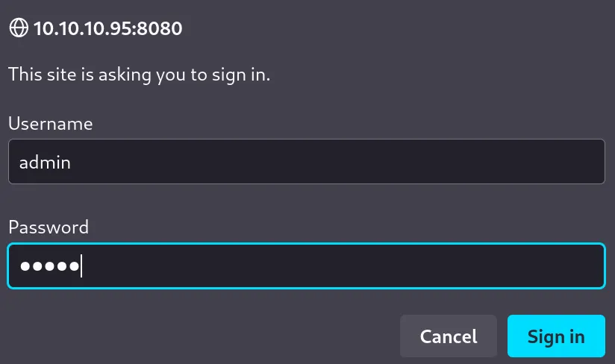Click the port number 8080 in the address
The width and height of the screenshot is (615, 364).
point(162,29)
